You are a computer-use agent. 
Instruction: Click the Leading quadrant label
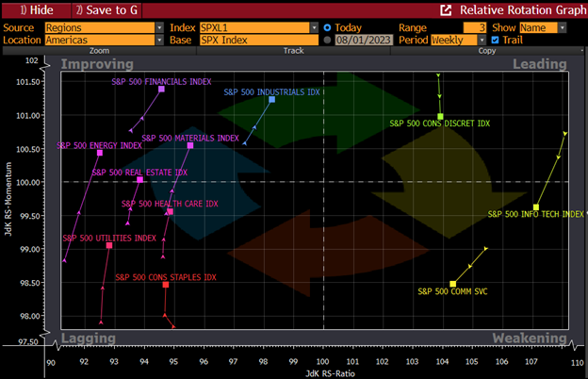tap(540, 64)
